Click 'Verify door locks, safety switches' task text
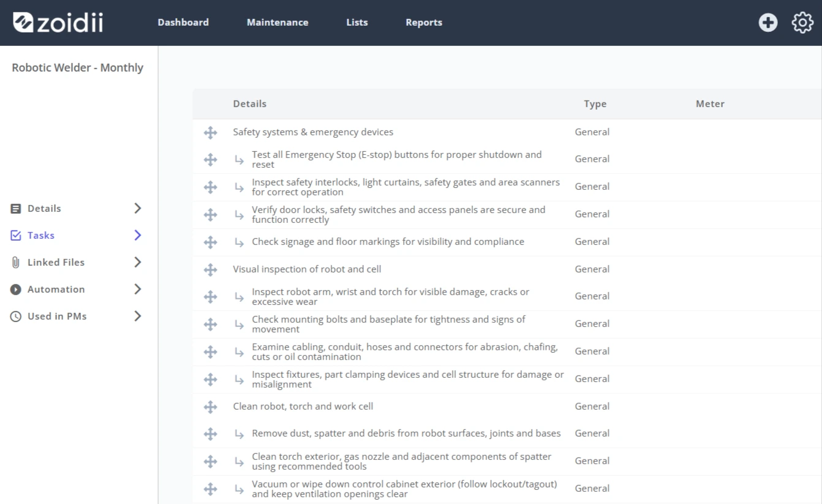Viewport: 822px width, 504px height. [x=398, y=214]
